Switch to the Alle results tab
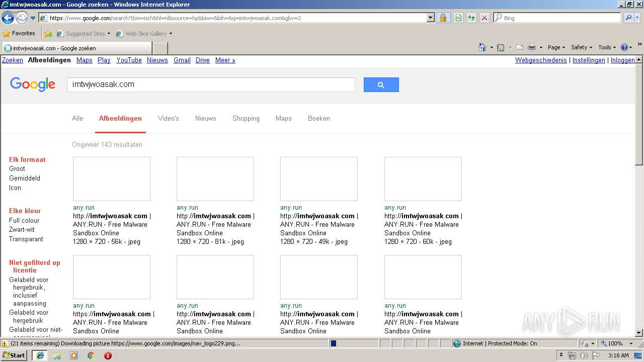 pos(77,118)
